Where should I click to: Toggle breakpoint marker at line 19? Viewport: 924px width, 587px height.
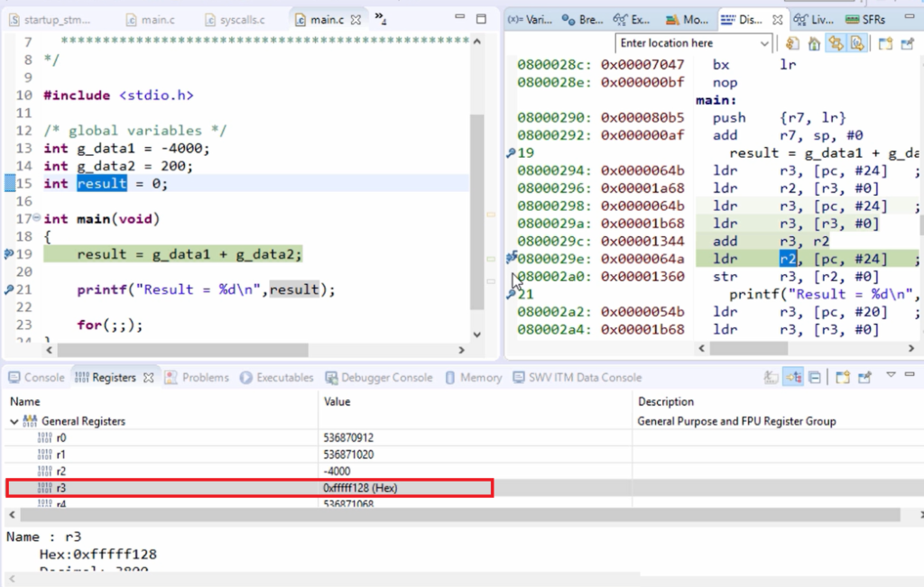(x=8, y=253)
